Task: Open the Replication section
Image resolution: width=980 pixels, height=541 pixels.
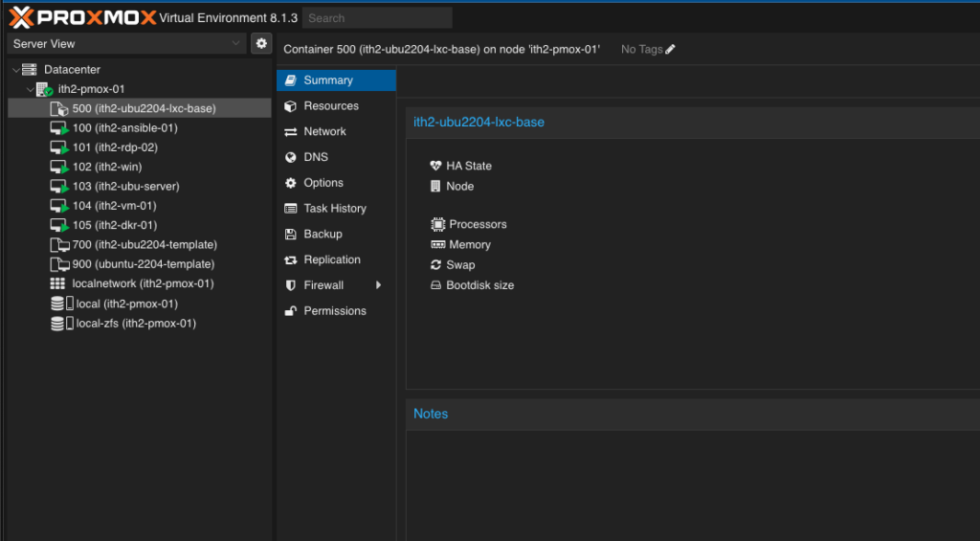Action: pos(336,259)
